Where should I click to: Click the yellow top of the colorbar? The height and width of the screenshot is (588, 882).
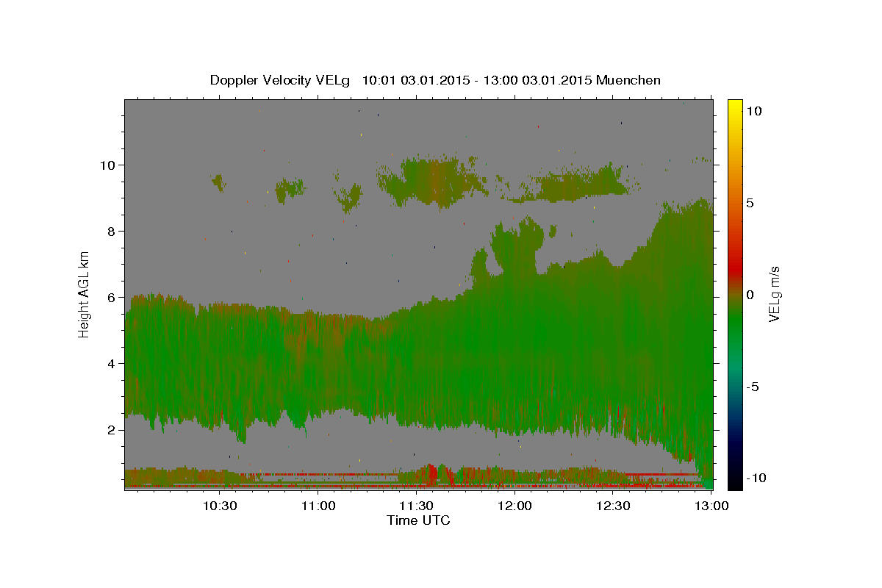[x=735, y=107]
